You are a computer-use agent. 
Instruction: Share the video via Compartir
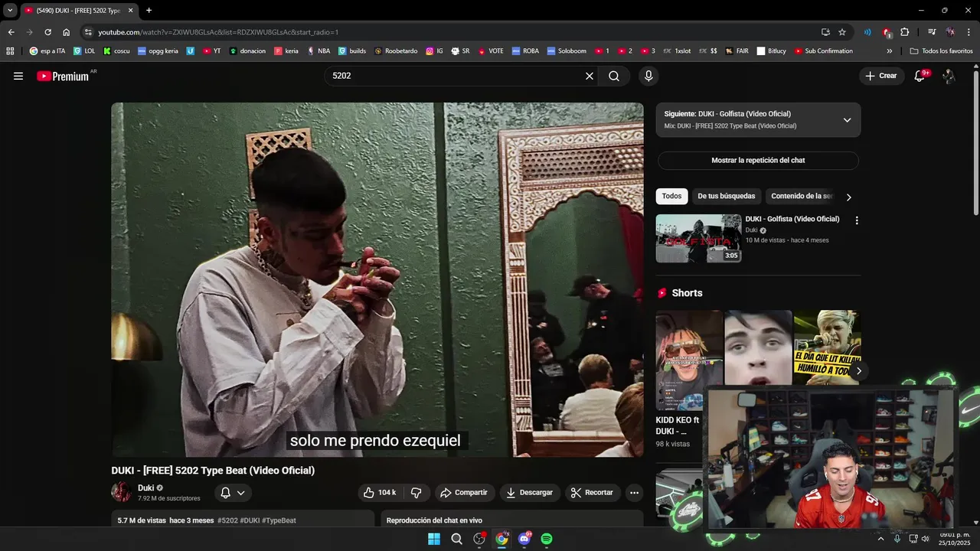pyautogui.click(x=464, y=492)
